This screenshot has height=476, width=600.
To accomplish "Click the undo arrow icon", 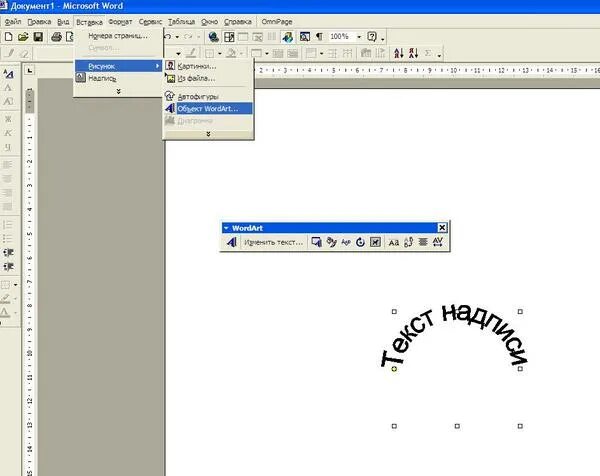I will 168,37.
